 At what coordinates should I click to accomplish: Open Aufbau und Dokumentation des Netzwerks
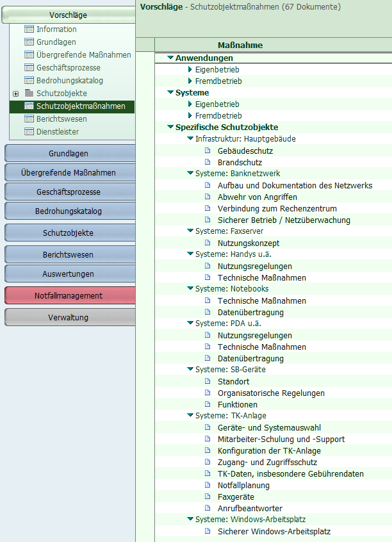pos(295,186)
